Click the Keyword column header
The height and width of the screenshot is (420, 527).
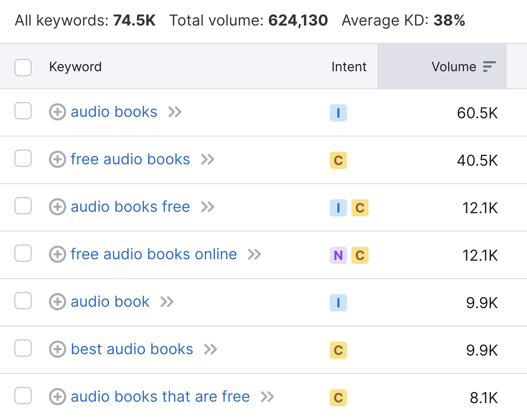point(75,67)
